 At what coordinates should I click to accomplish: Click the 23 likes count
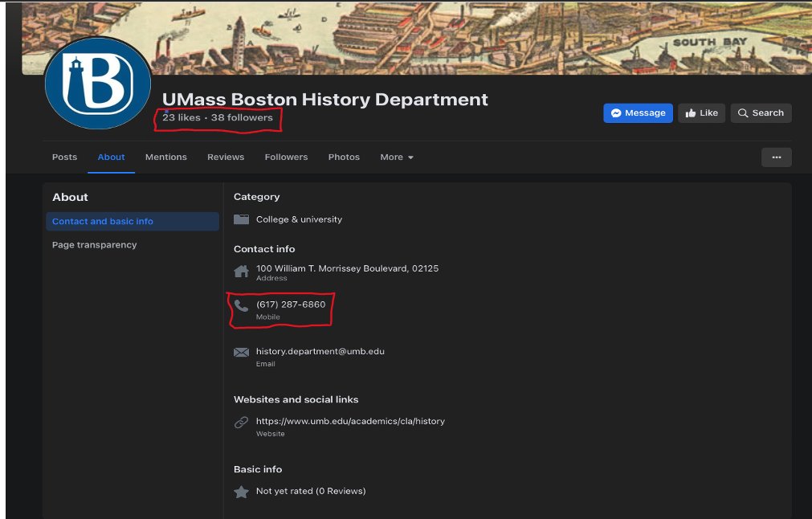click(182, 117)
